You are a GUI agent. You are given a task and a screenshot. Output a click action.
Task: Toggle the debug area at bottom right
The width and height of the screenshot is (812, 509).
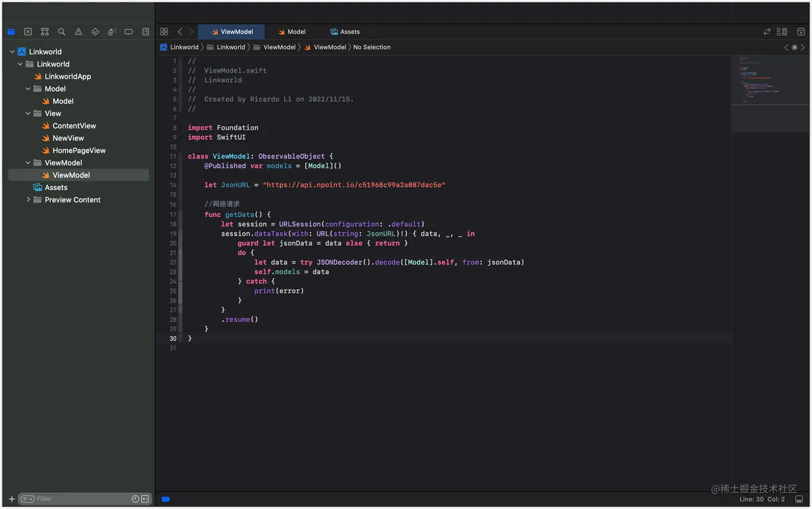pyautogui.click(x=799, y=499)
